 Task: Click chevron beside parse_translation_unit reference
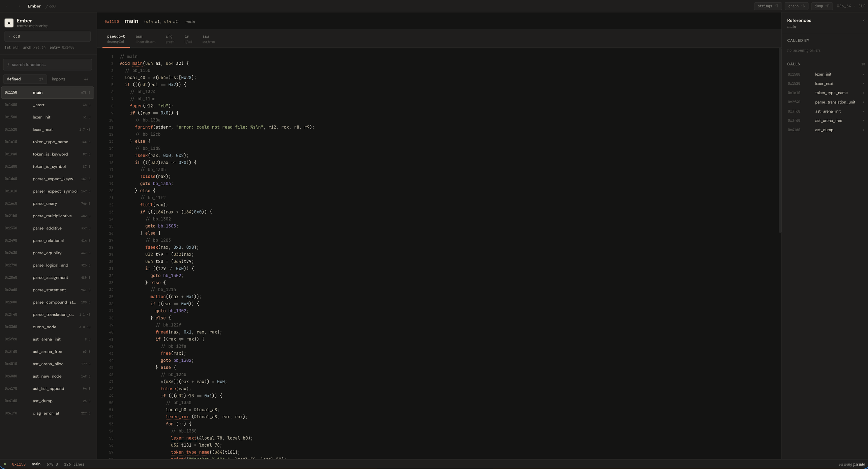(x=863, y=102)
